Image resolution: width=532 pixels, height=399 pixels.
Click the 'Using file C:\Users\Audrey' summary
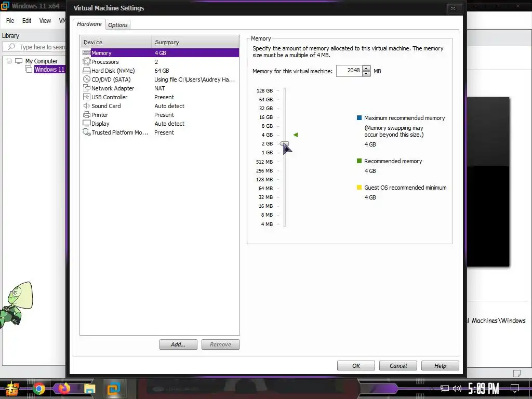[194, 79]
